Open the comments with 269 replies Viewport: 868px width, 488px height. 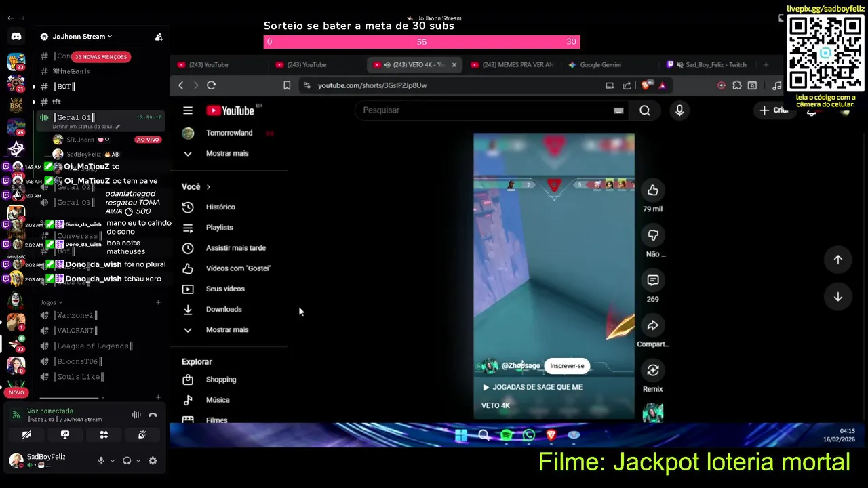(x=652, y=280)
